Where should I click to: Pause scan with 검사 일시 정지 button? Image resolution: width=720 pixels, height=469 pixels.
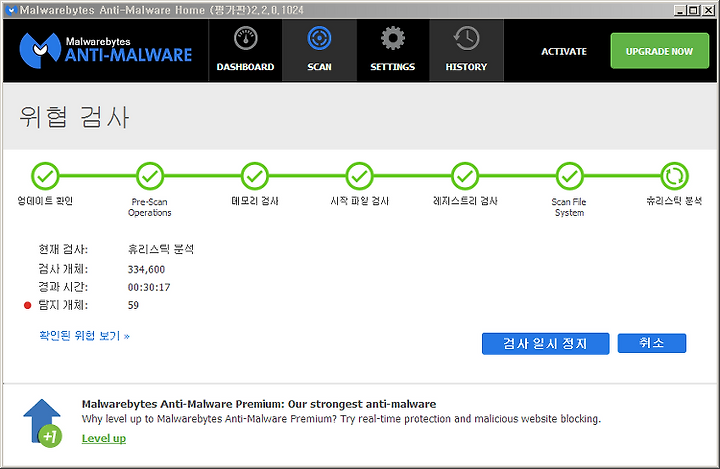pos(546,344)
